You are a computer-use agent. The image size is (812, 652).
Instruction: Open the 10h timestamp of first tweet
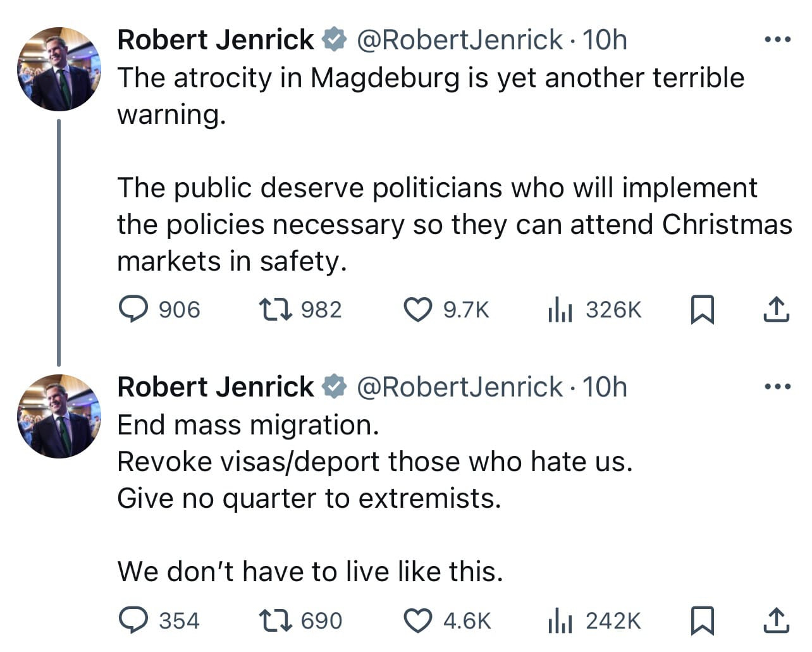click(605, 40)
